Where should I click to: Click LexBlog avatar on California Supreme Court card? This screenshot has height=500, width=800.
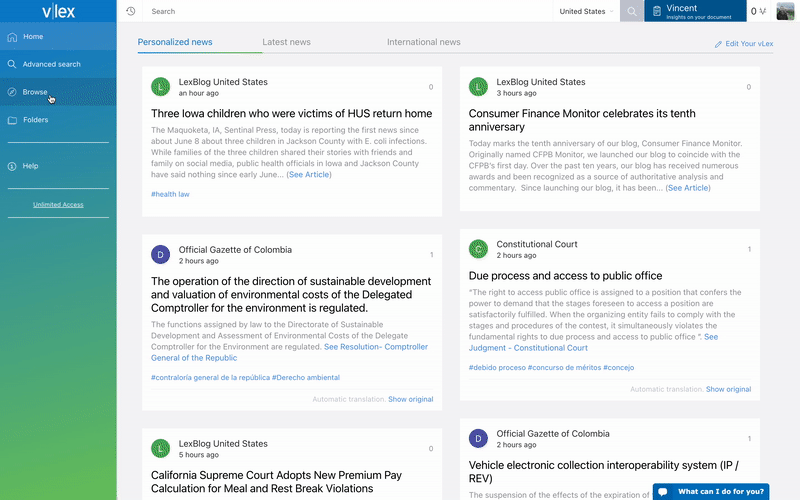(x=161, y=448)
